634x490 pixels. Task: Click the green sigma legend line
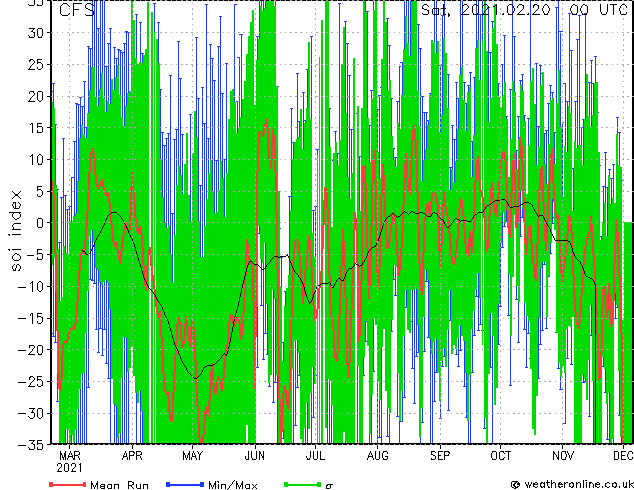coord(303,484)
